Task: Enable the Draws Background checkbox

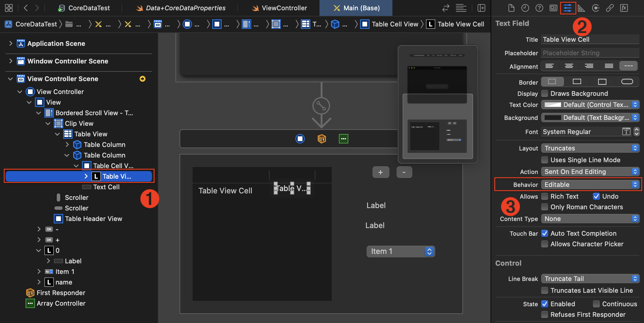Action: [x=545, y=93]
